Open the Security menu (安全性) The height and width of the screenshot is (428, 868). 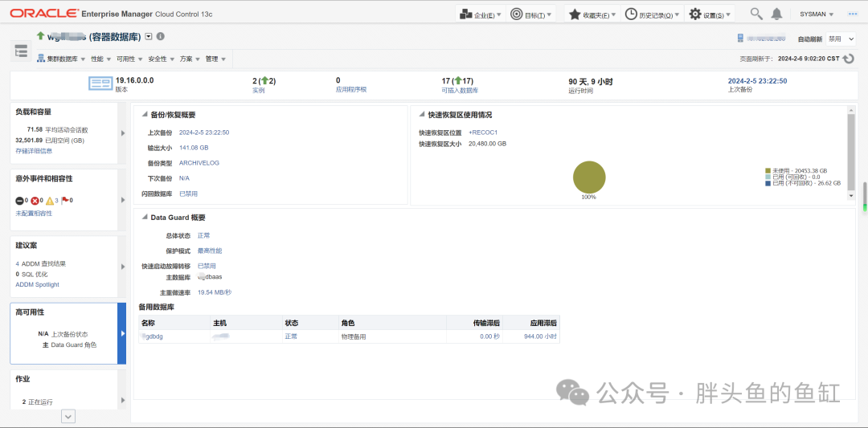[x=161, y=59]
